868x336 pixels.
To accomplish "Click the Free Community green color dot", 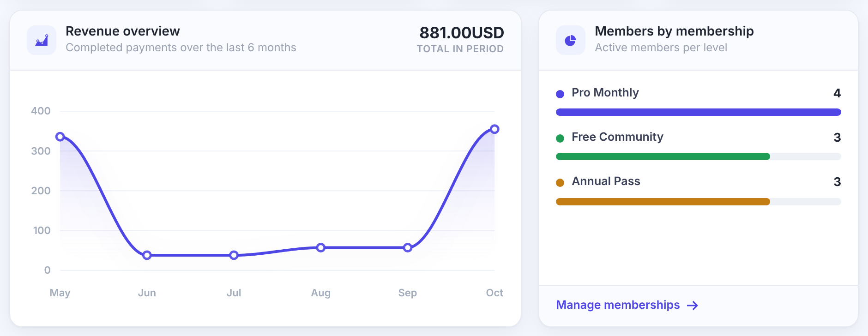I will pos(560,138).
